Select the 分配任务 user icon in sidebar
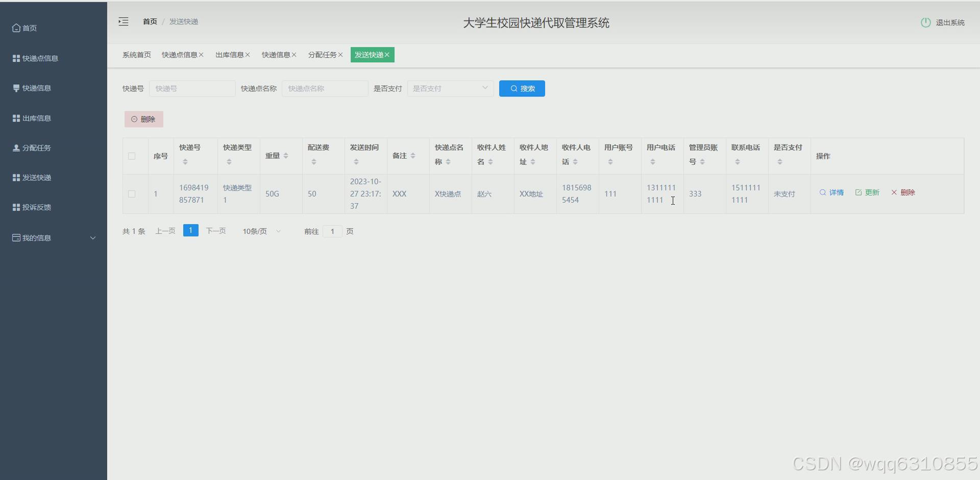This screenshot has height=480, width=980. click(15, 148)
